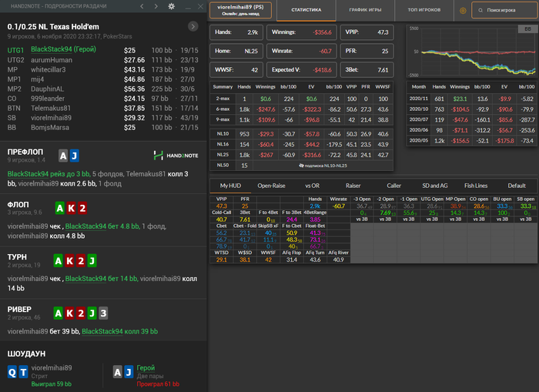Click the 3Bet 7.61 stat box

pyautogui.click(x=367, y=70)
